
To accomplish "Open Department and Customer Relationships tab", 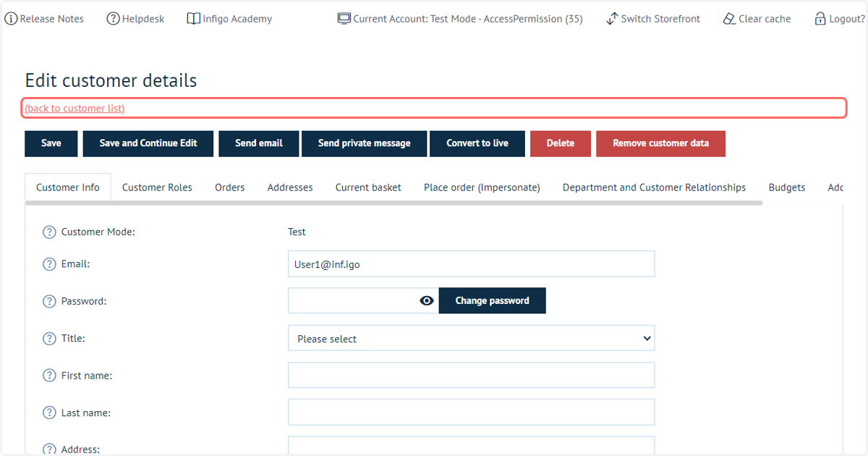I will 654,187.
